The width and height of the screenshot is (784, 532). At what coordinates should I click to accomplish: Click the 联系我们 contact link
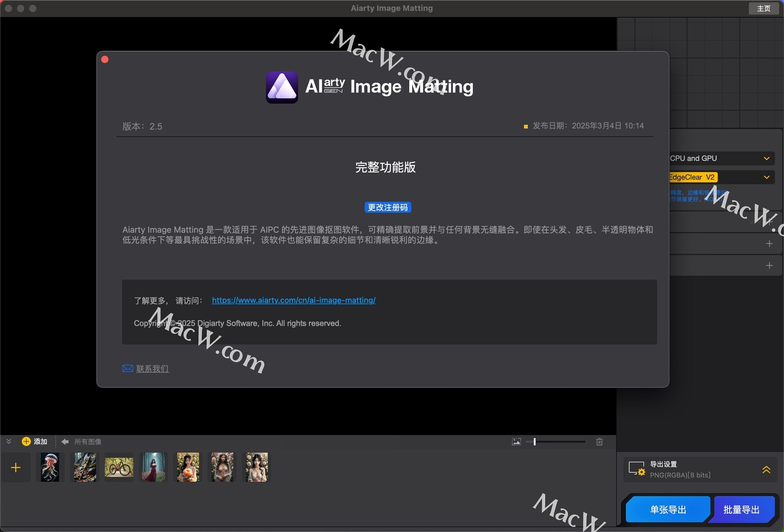point(152,369)
